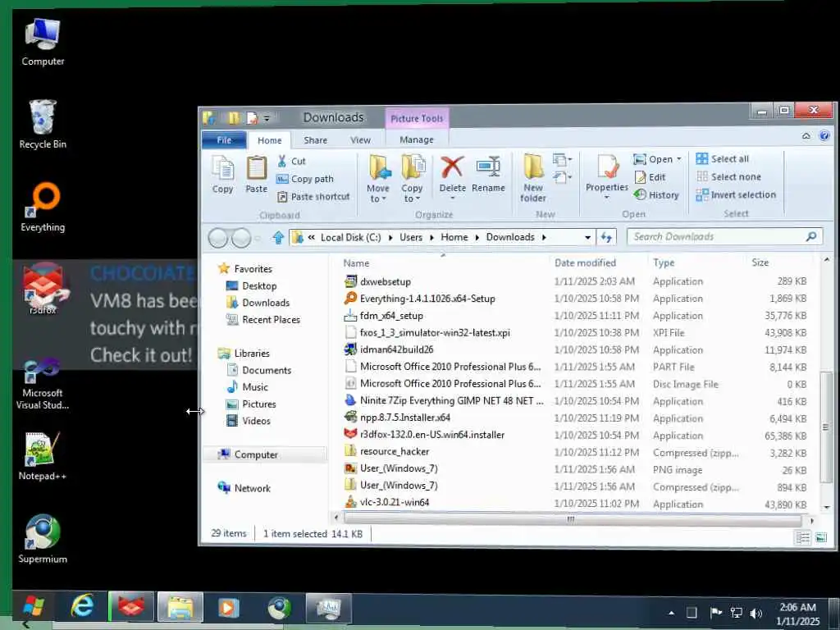The image size is (840, 630).
Task: Switch to the Share tab
Action: point(315,139)
